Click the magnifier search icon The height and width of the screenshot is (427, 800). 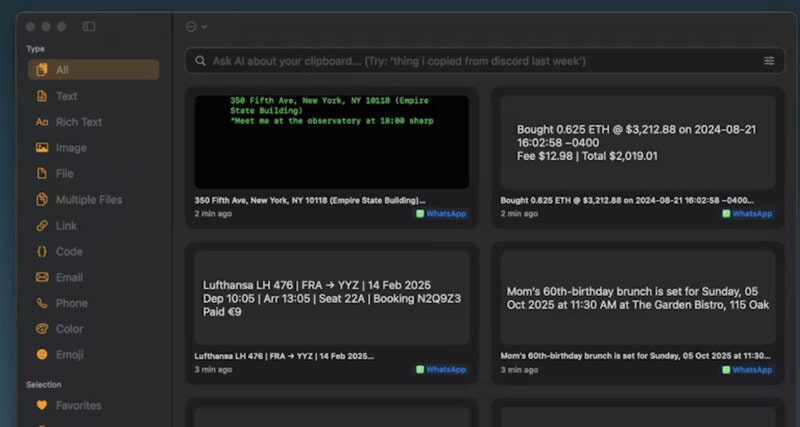coord(201,61)
